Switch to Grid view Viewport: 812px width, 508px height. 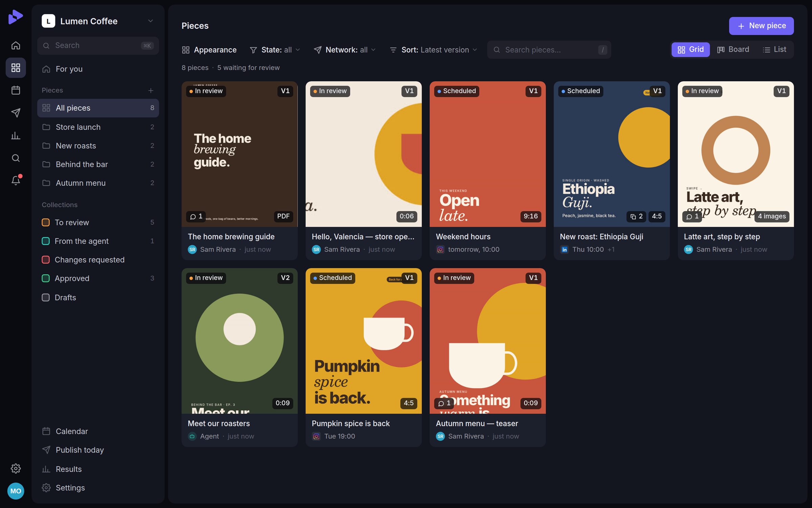[x=691, y=49]
